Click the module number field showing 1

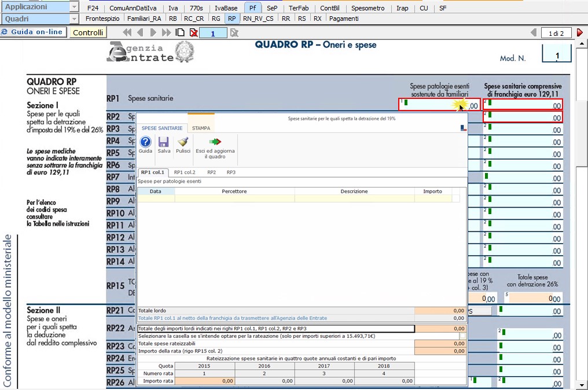213,33
